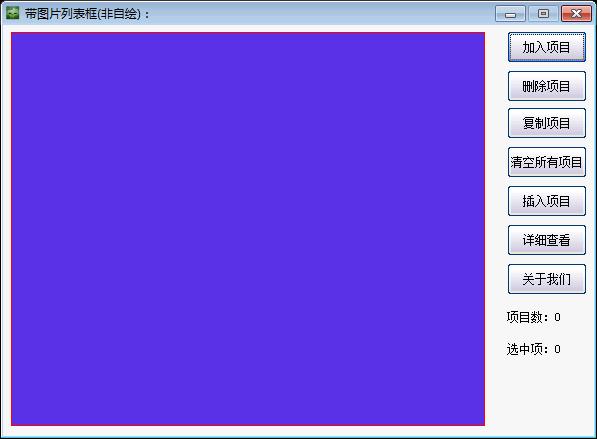The width and height of the screenshot is (597, 439).
Task: Click the 删除项目 button
Action: (547, 86)
